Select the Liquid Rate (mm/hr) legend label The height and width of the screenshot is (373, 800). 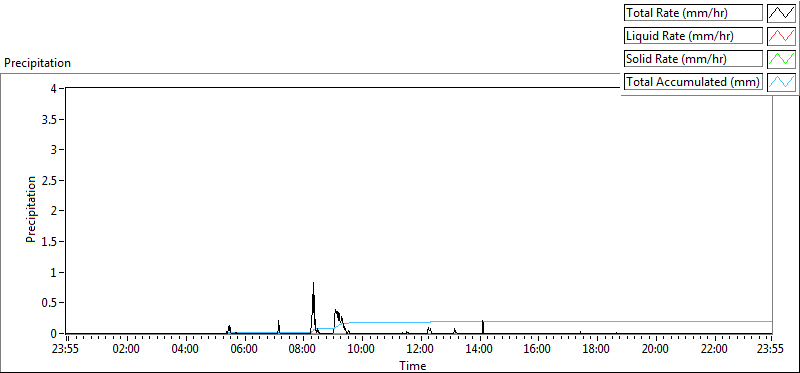(x=693, y=36)
